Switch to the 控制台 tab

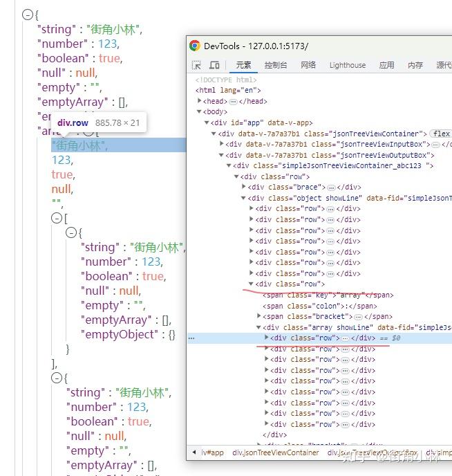pyautogui.click(x=276, y=65)
